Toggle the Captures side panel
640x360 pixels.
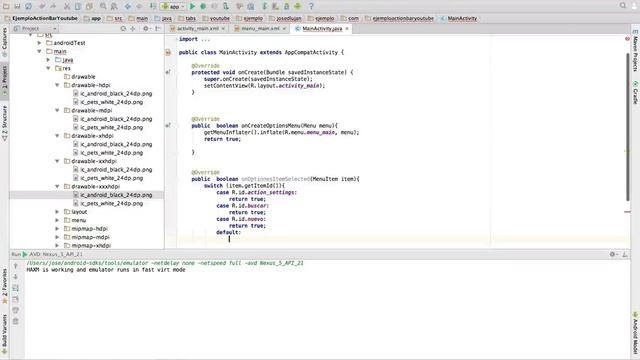click(4, 42)
